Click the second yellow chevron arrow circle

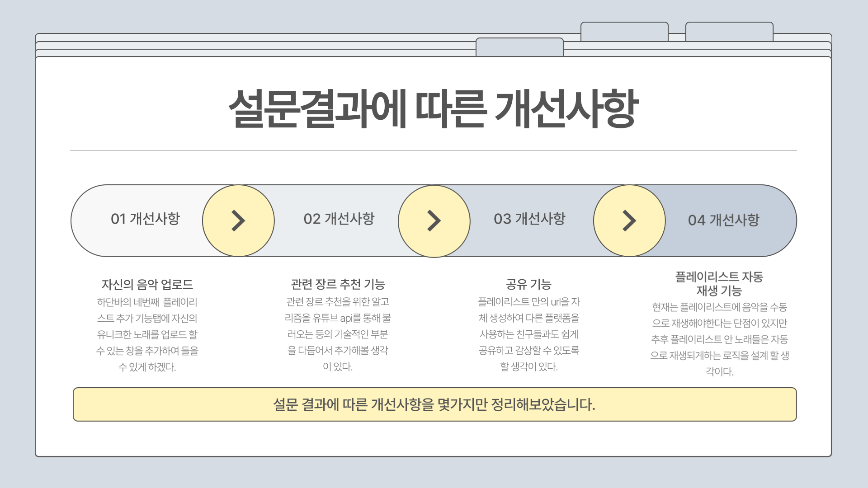(434, 221)
